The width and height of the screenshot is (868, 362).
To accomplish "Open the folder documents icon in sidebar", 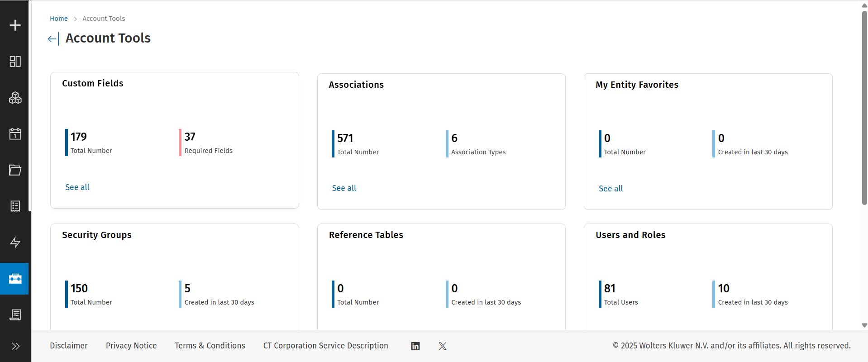I will (15, 170).
